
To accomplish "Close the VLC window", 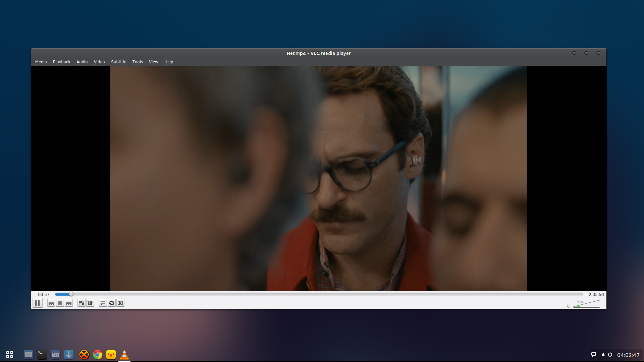I will click(x=598, y=53).
